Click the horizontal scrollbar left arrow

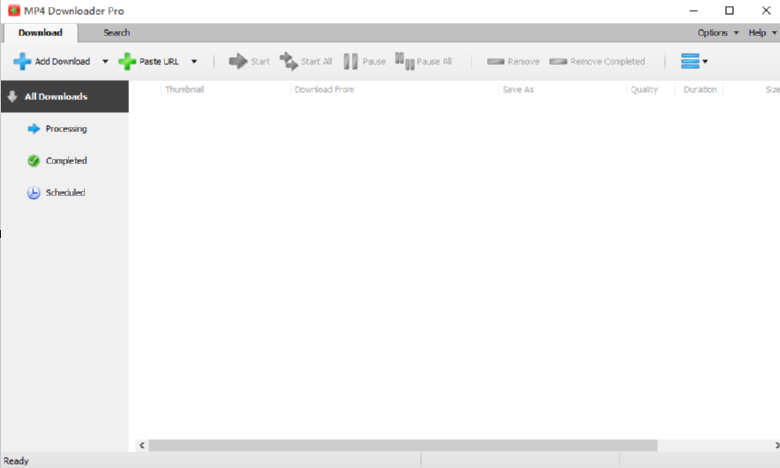(142, 445)
